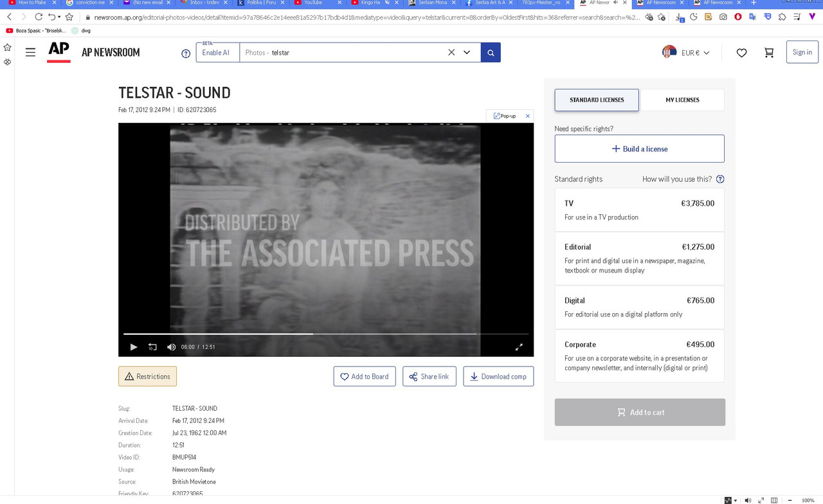The width and height of the screenshot is (823, 504).
Task: Open the notes extension icon in toolbar
Action: pyautogui.click(x=708, y=17)
